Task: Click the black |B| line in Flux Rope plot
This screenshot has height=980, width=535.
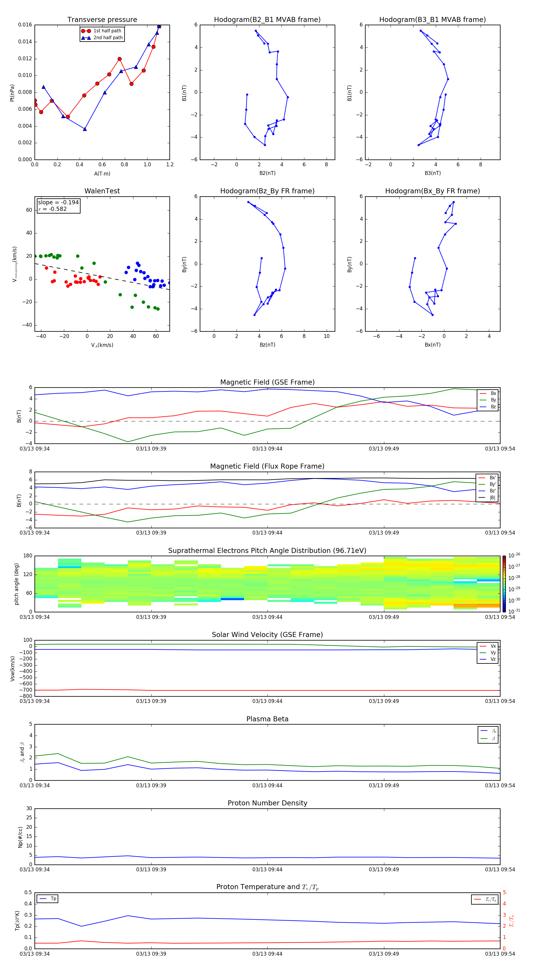Action: coord(267,480)
